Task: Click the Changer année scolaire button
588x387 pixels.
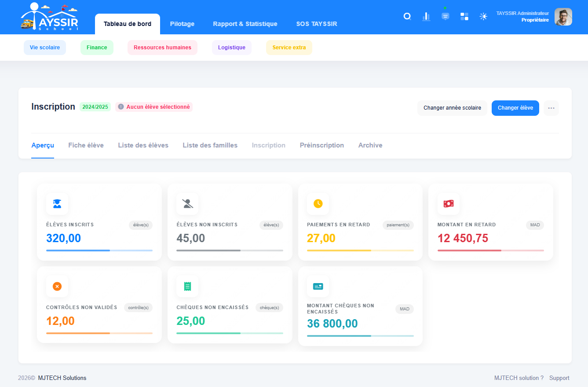Action: [x=452, y=108]
